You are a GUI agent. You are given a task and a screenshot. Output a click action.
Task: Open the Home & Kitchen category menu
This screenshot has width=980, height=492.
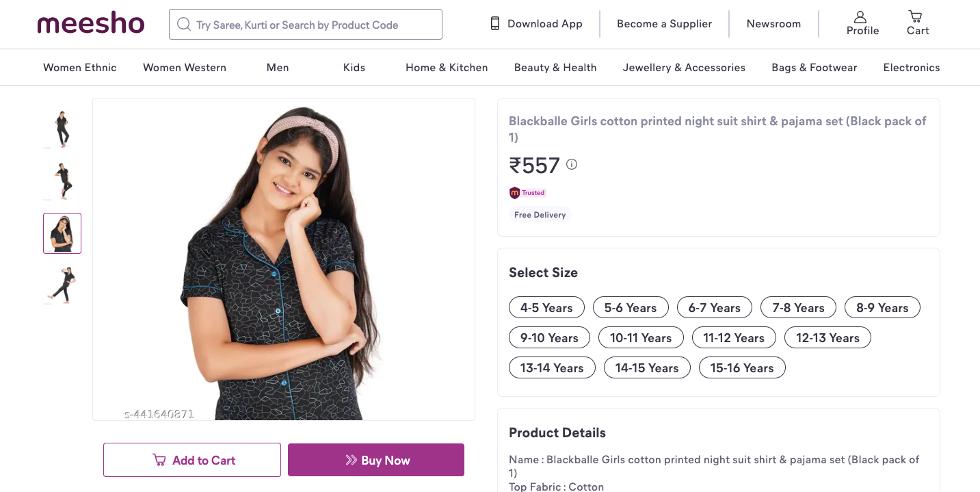(447, 68)
